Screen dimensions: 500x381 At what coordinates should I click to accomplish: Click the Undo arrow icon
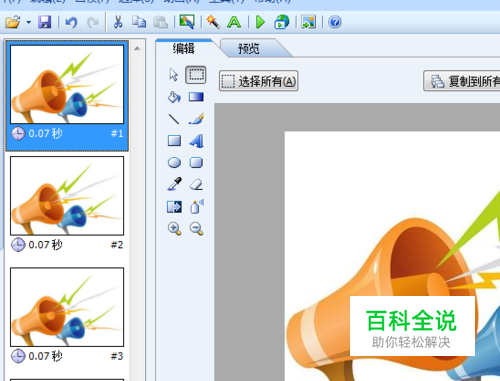click(71, 22)
